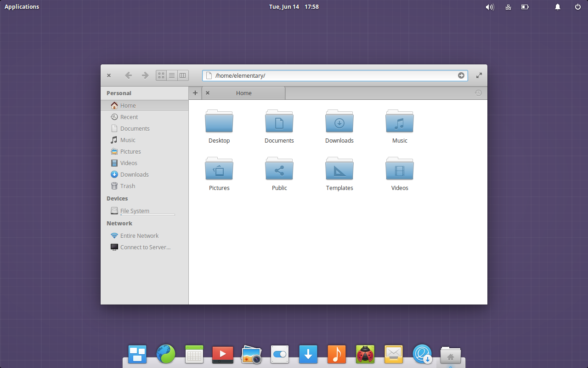
Task: Switch to list view
Action: (172, 75)
